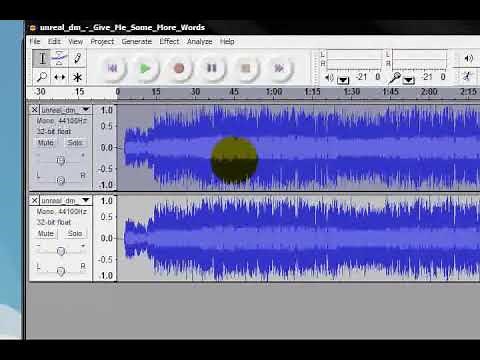Click the 1:00 mark on timeline ruler

(274, 92)
